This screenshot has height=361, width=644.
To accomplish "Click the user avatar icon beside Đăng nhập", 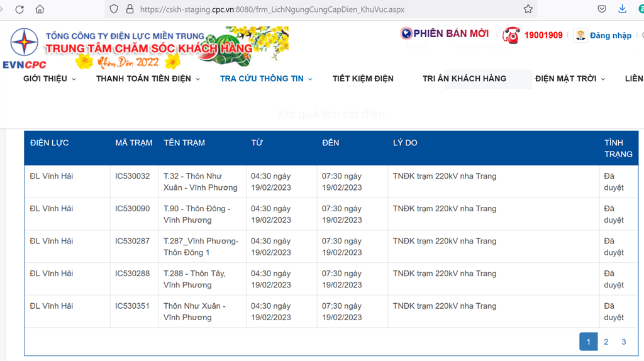I will [x=580, y=35].
